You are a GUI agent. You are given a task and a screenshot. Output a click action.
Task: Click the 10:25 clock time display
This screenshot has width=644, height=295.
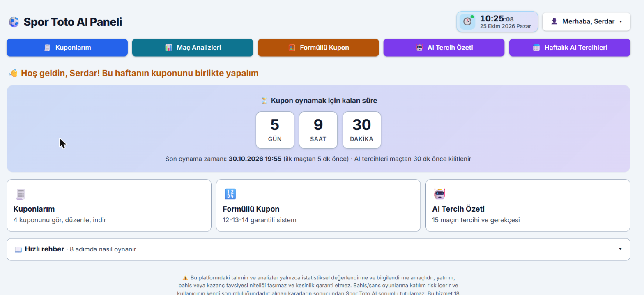(x=497, y=18)
